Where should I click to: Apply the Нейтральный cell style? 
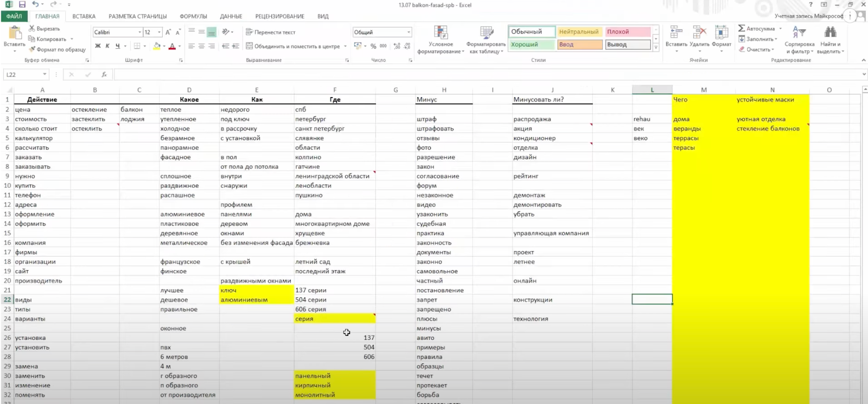click(x=579, y=31)
